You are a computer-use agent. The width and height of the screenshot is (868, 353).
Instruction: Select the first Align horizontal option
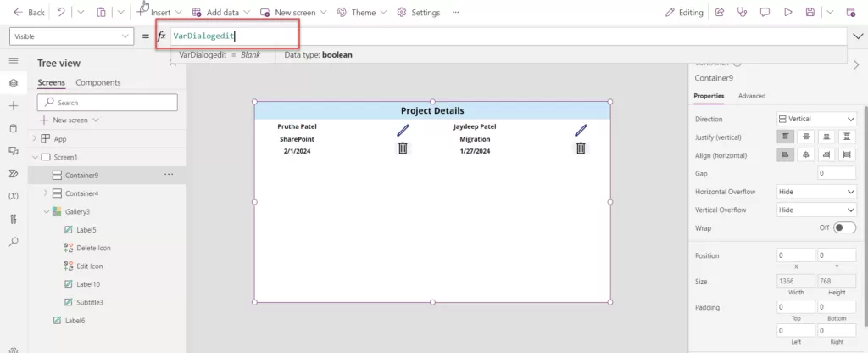pyautogui.click(x=785, y=154)
